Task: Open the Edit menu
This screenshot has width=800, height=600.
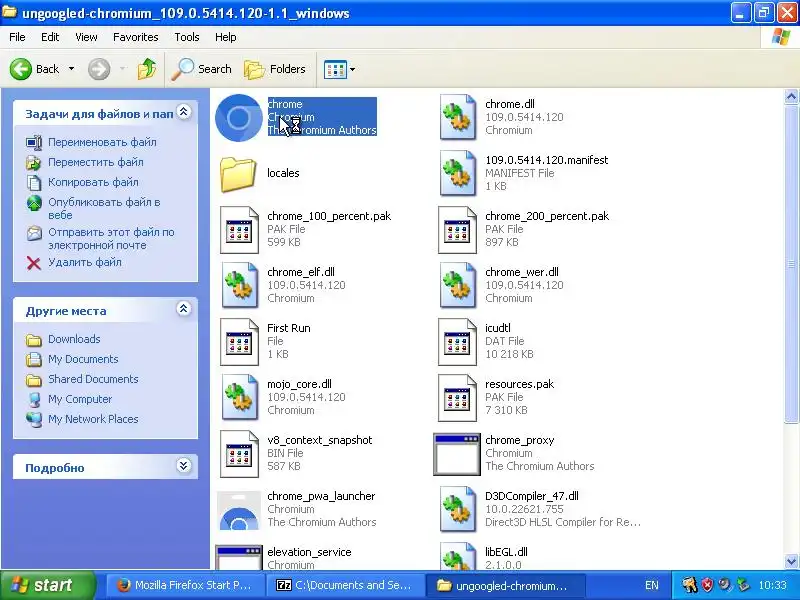Action: point(50,37)
